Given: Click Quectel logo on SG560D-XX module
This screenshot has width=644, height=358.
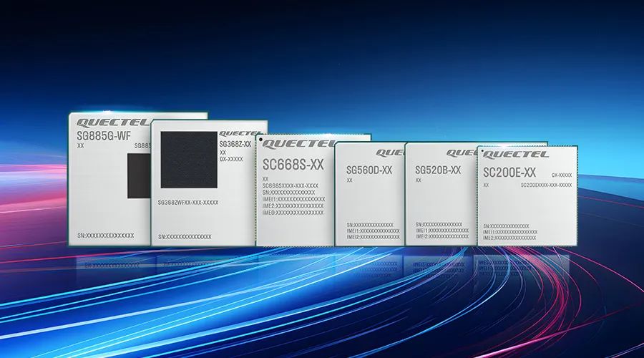Looking at the screenshot, I should coord(391,153).
